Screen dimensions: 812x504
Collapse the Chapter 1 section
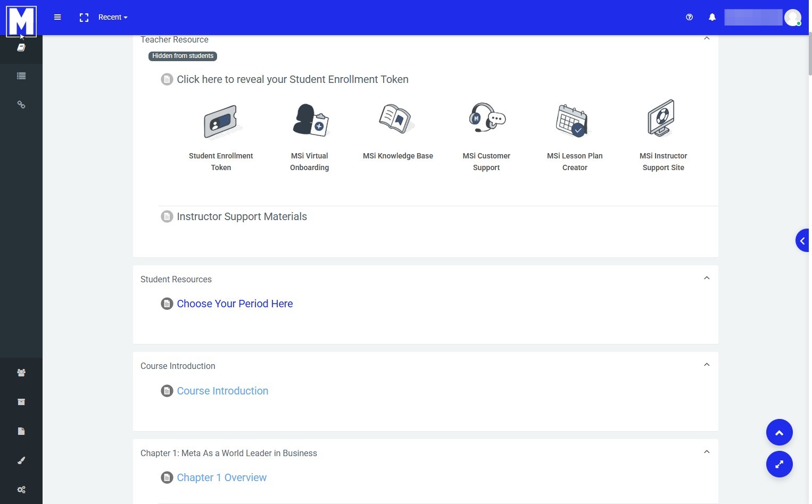[707, 452]
